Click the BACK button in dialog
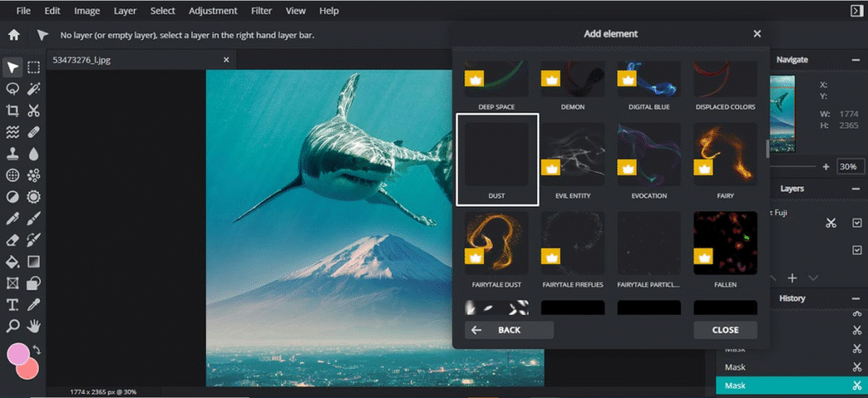Viewport: 868px width, 398px height. (x=509, y=330)
